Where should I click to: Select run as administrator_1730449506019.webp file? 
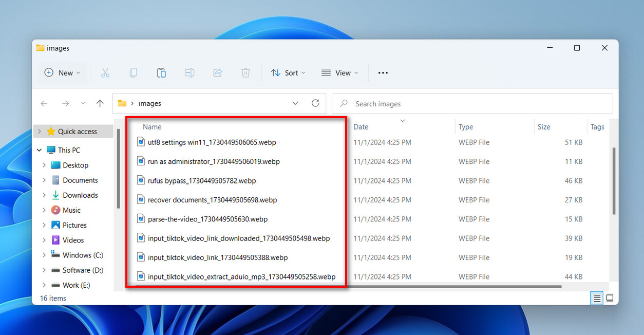pyautogui.click(x=214, y=161)
